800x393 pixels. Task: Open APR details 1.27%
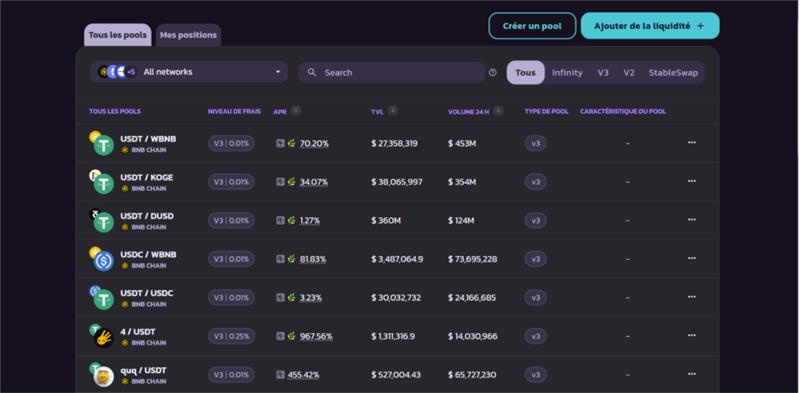(310, 220)
